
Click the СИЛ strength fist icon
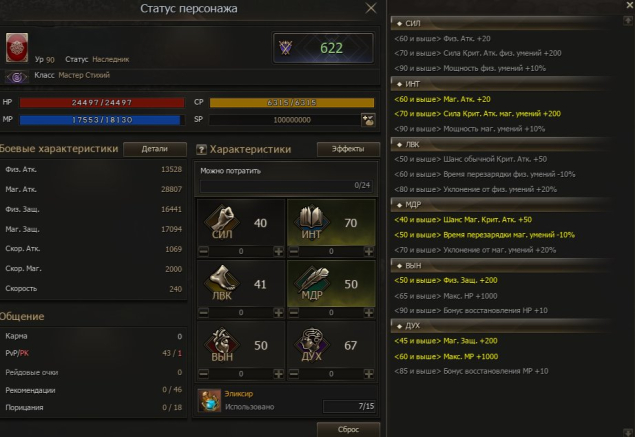(x=222, y=222)
